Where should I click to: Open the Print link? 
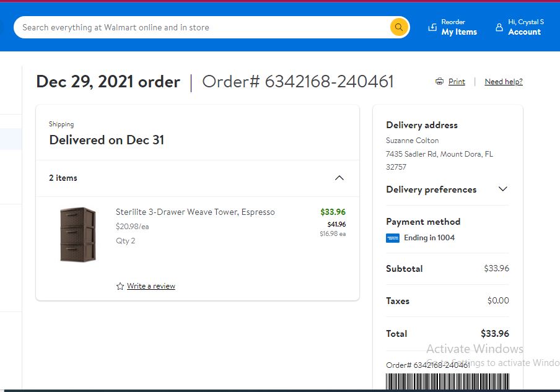click(x=457, y=81)
